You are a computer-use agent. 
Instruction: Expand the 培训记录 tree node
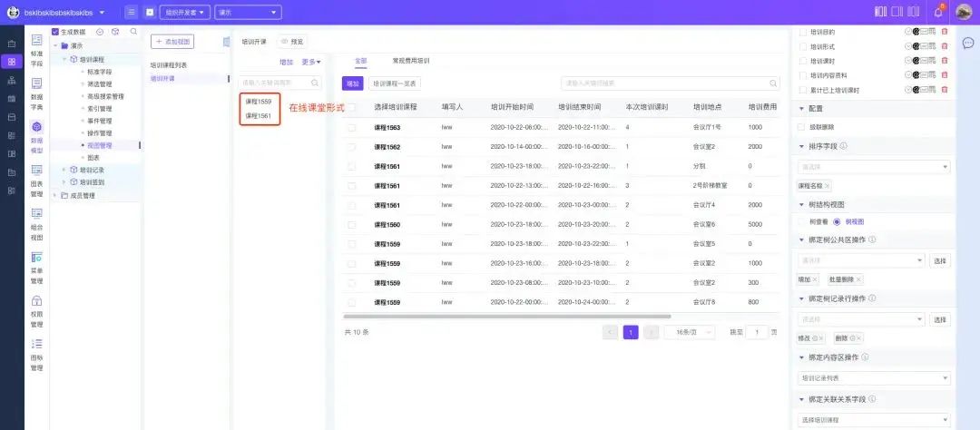[x=64, y=170]
